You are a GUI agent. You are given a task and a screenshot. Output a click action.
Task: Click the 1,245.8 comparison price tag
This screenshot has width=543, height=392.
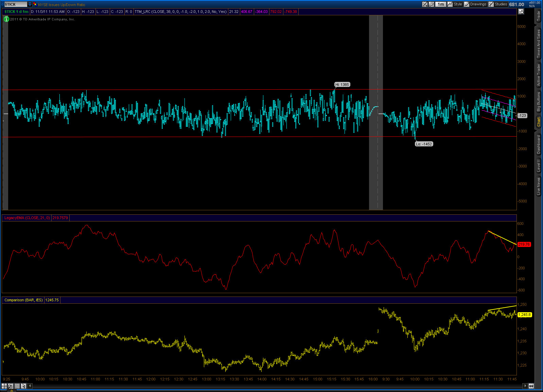click(524, 315)
